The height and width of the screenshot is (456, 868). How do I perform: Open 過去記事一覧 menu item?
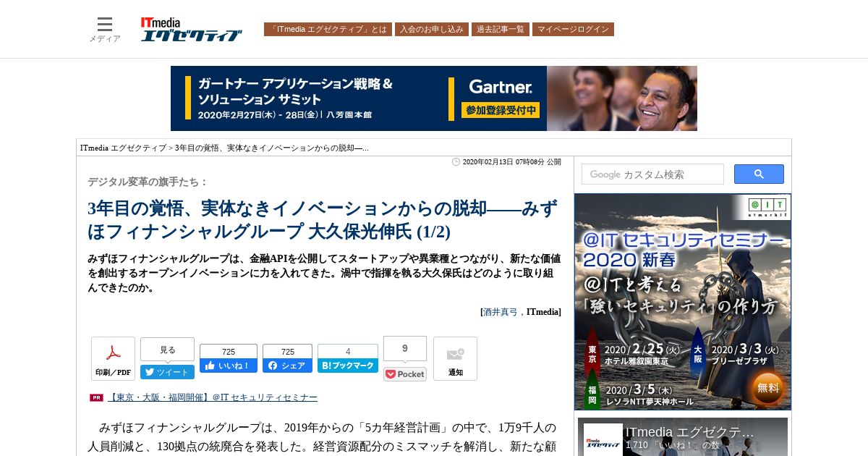pos(501,30)
